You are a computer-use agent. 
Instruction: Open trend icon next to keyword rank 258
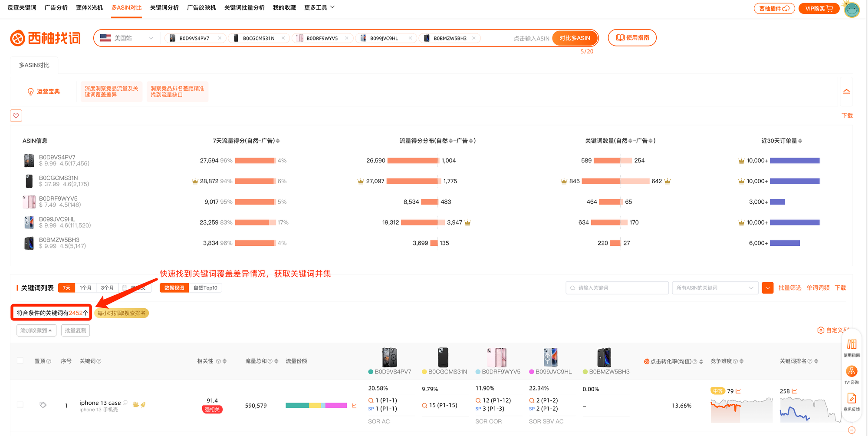[x=794, y=391]
